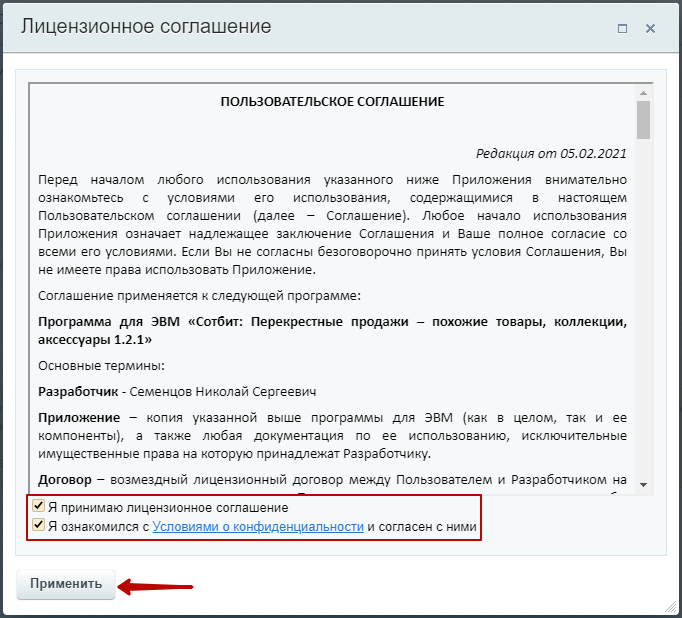Open the "Условиями о конфиденциальности" link

(x=258, y=527)
